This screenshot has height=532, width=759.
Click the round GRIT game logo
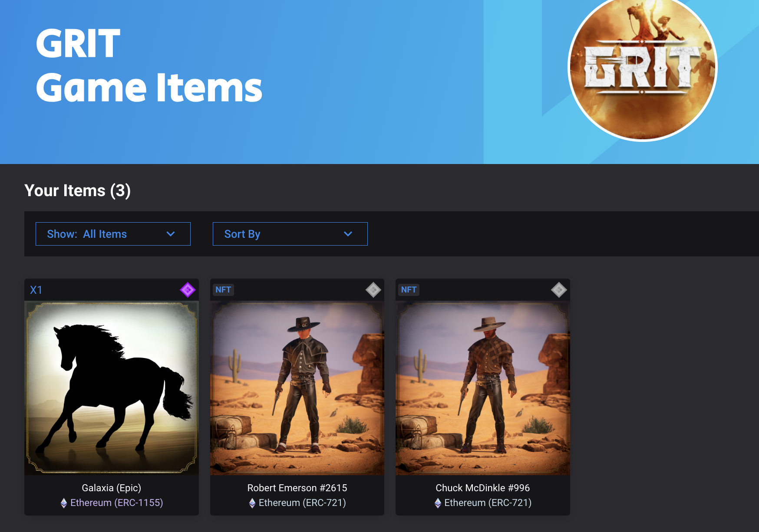click(x=643, y=67)
